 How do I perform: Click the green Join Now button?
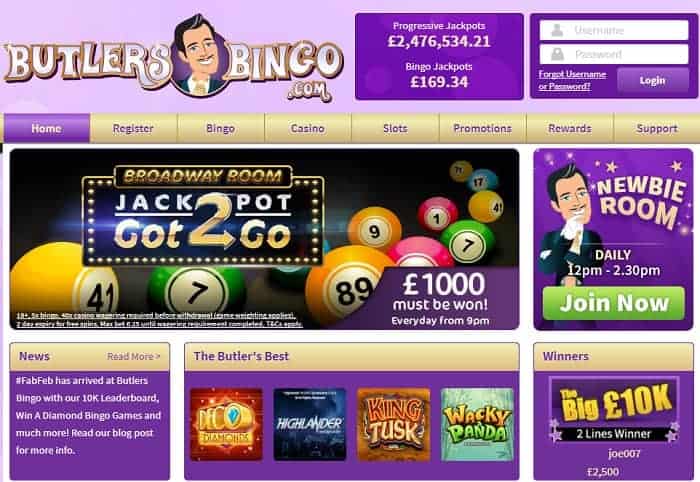coord(613,303)
